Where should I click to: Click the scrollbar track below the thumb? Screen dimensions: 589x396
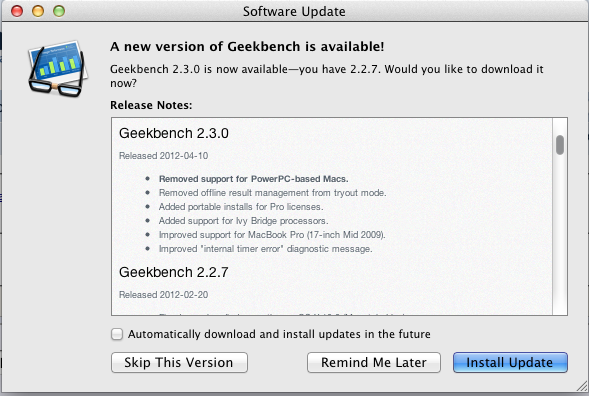pyautogui.click(x=560, y=233)
